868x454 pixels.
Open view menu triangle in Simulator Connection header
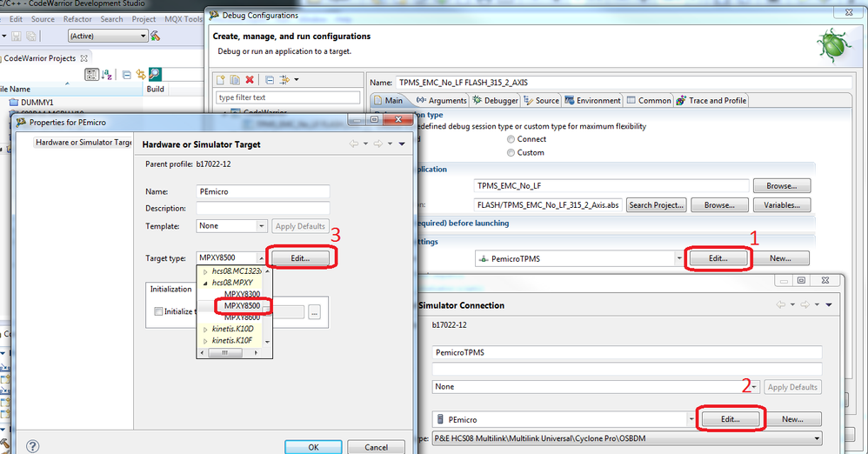(x=829, y=304)
